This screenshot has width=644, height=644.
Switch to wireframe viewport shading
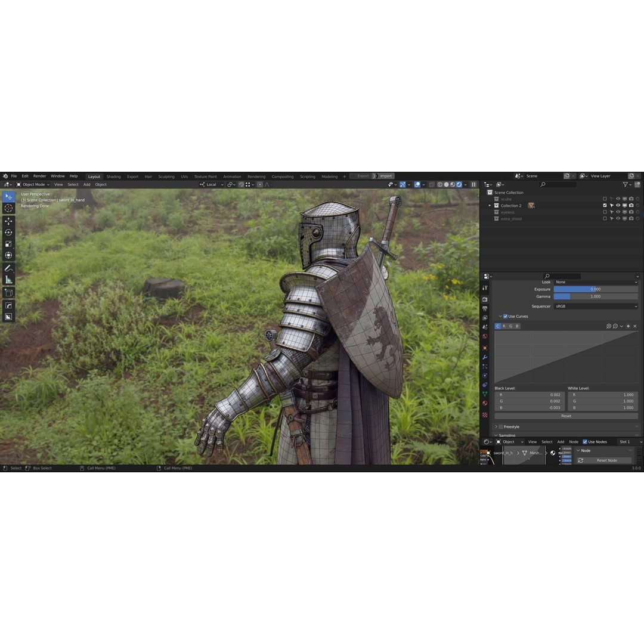click(x=440, y=185)
